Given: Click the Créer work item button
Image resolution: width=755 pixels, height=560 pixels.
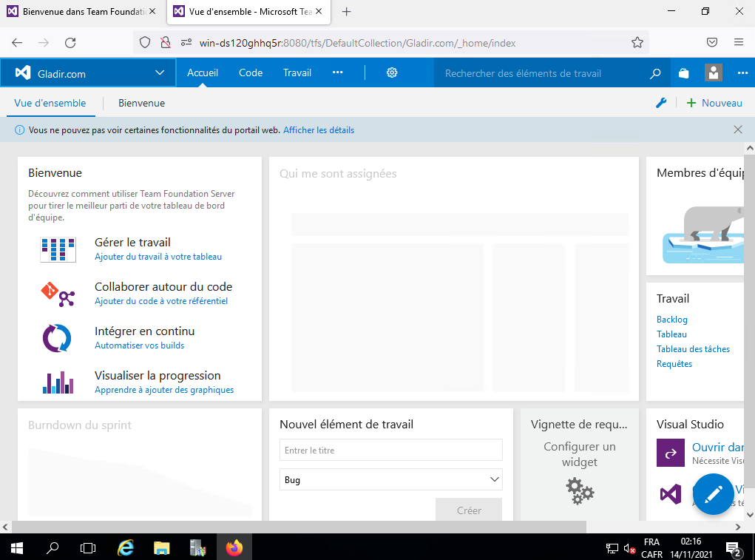Looking at the screenshot, I should click(x=469, y=510).
